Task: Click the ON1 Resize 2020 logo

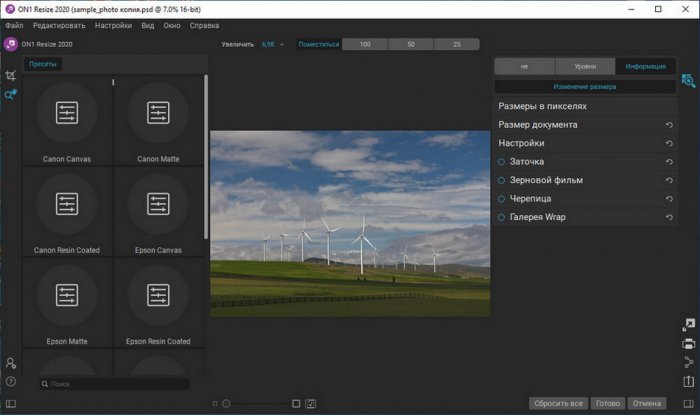Action: (x=11, y=44)
